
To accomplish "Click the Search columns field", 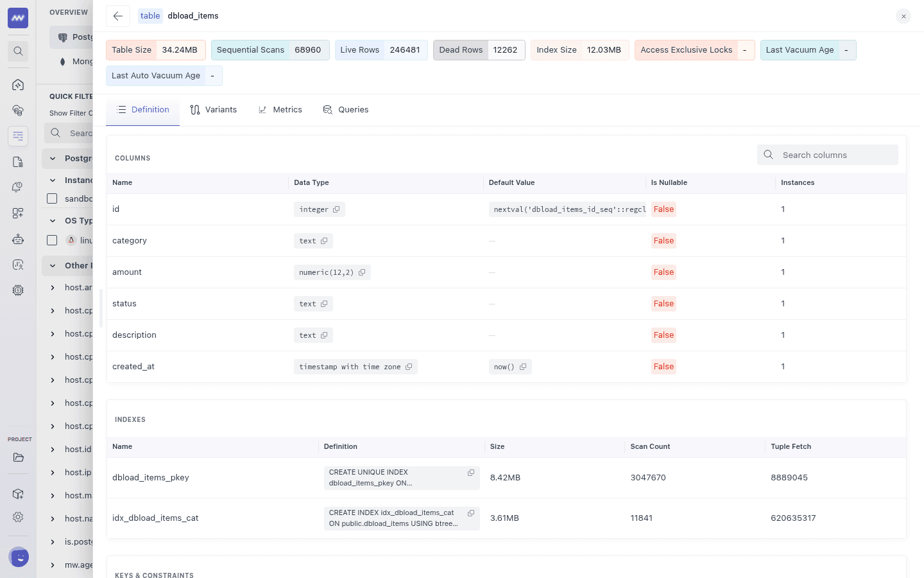I will tap(828, 155).
